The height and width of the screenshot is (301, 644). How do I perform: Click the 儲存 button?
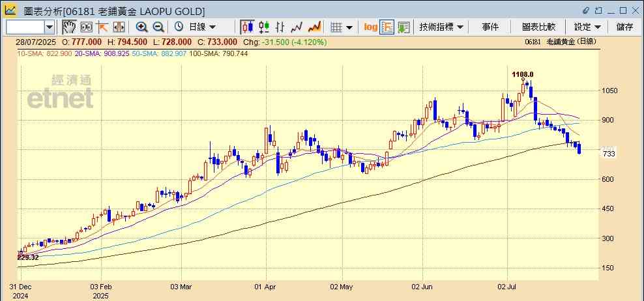[x=624, y=27]
